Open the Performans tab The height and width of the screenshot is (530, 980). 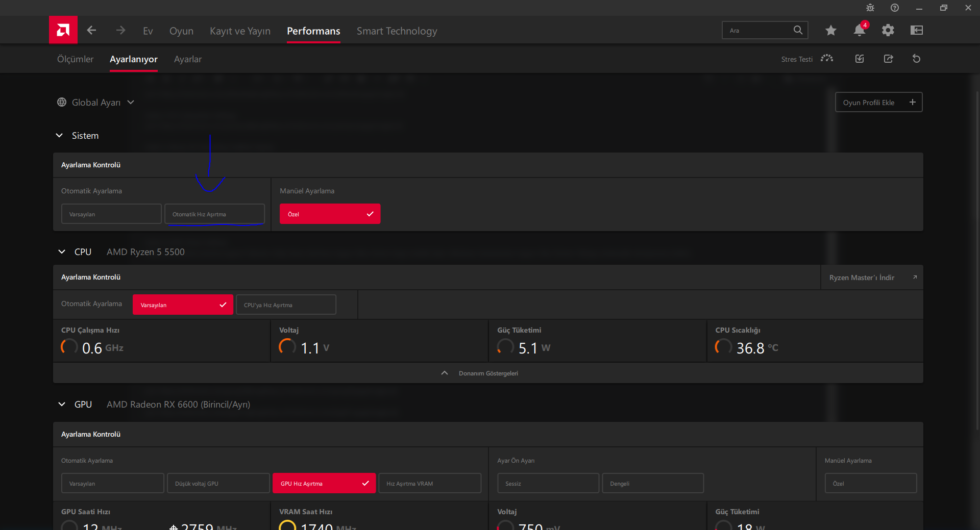click(313, 31)
